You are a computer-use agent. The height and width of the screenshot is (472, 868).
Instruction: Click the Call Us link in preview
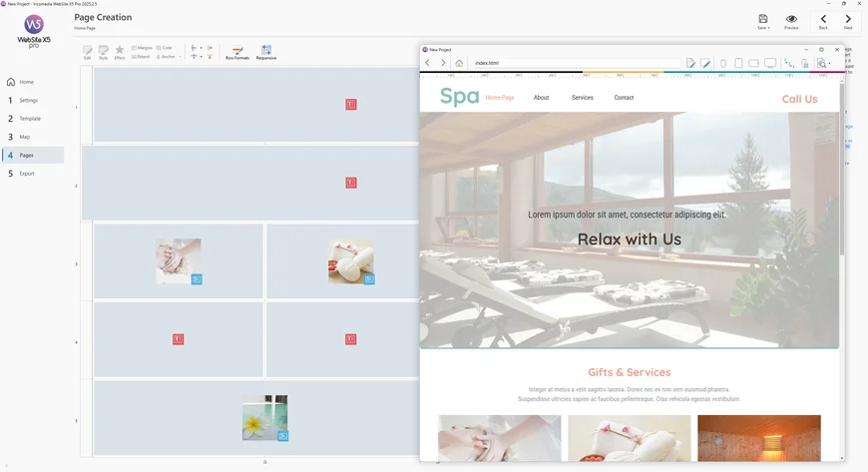(x=799, y=99)
